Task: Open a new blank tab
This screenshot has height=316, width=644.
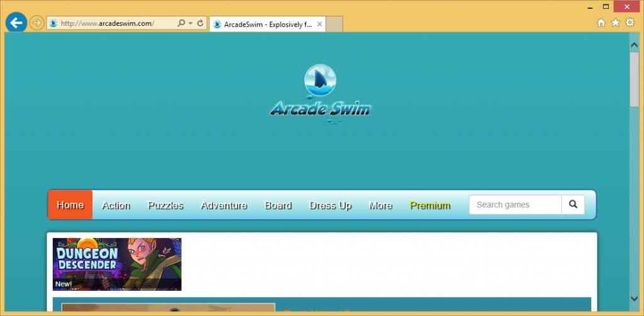Action: (x=335, y=24)
